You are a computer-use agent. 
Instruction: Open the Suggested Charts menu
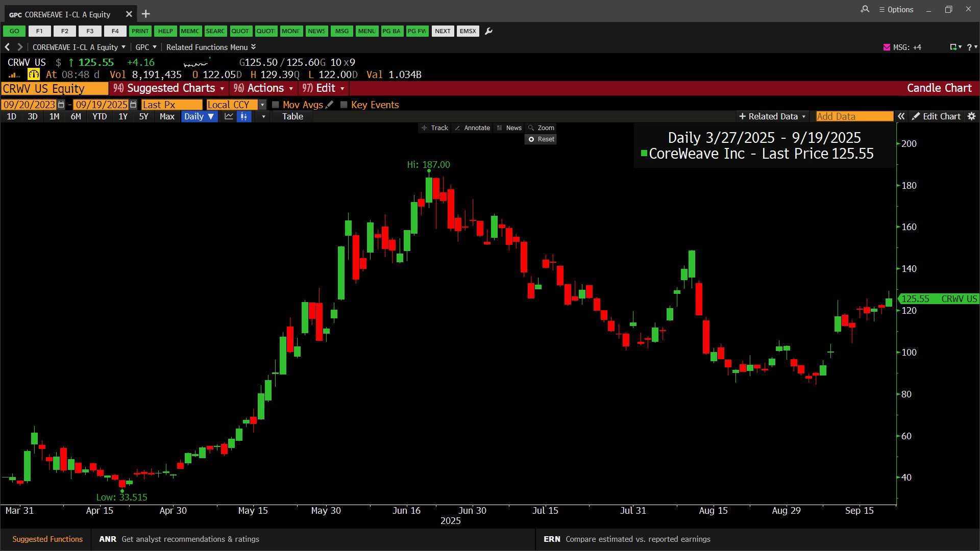pos(171,88)
